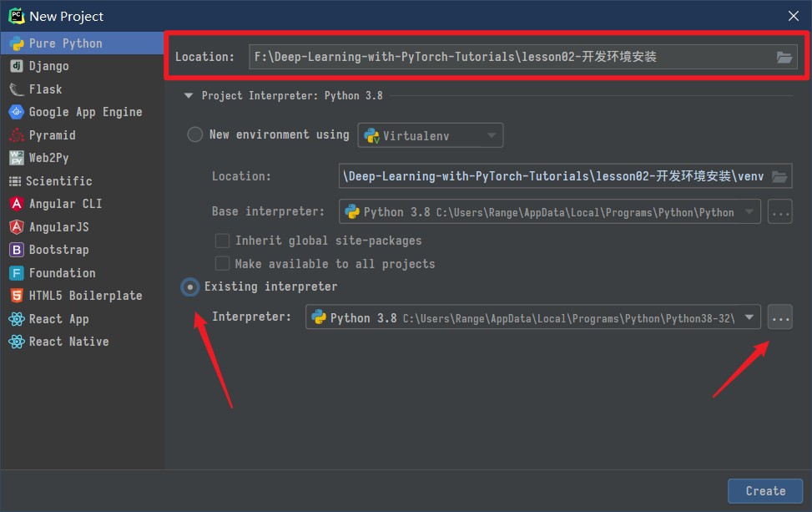Open interpreter browse ellipsis button
The width and height of the screenshot is (812, 512).
pyautogui.click(x=780, y=317)
